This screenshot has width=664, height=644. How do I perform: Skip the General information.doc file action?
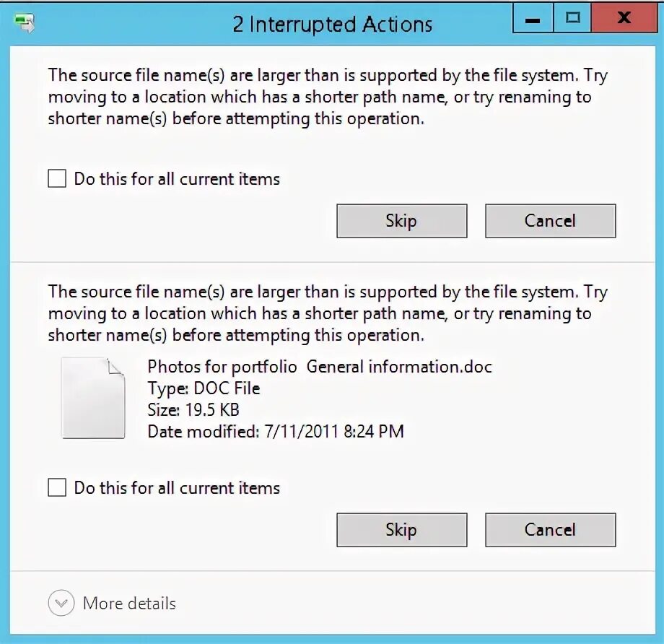click(x=402, y=530)
